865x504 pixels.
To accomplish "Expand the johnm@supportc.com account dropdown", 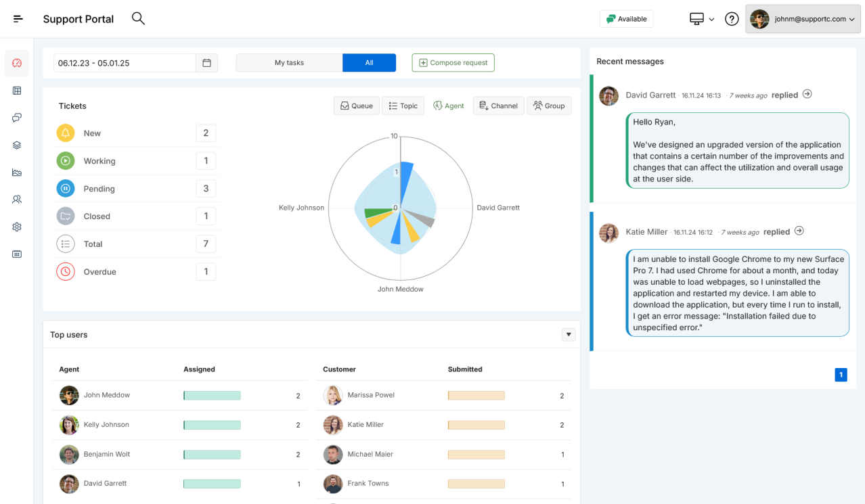I will [803, 19].
